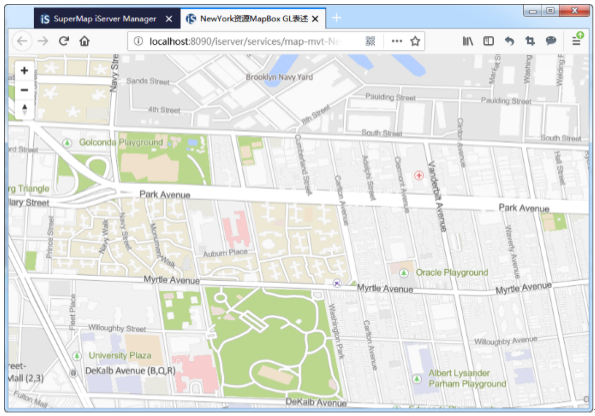Minimize the browser window
The image size is (595, 416).
tap(533, 11)
